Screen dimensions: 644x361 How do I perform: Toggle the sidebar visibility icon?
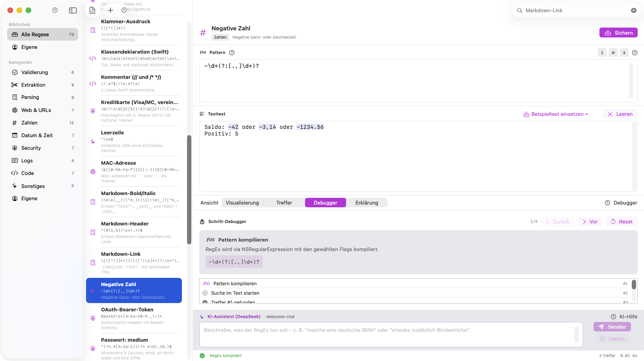73,10
